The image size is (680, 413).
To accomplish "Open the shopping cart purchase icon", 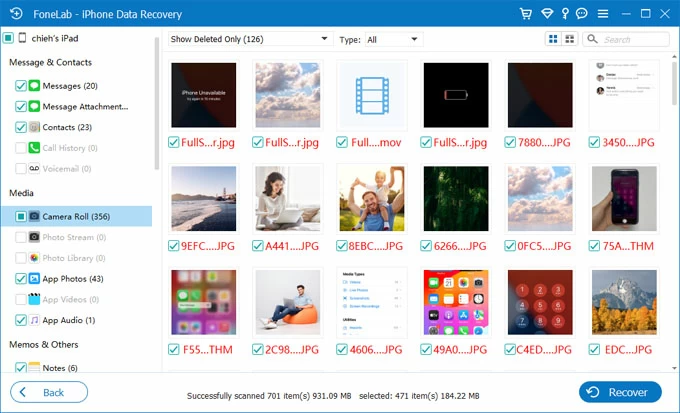I will point(526,13).
